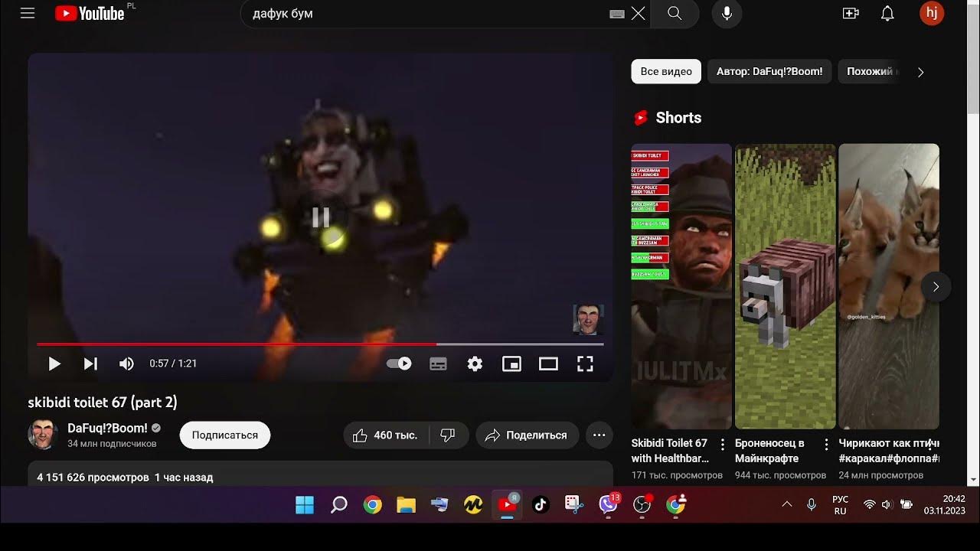Dislike the video
This screenshot has width=980, height=551.
449,435
